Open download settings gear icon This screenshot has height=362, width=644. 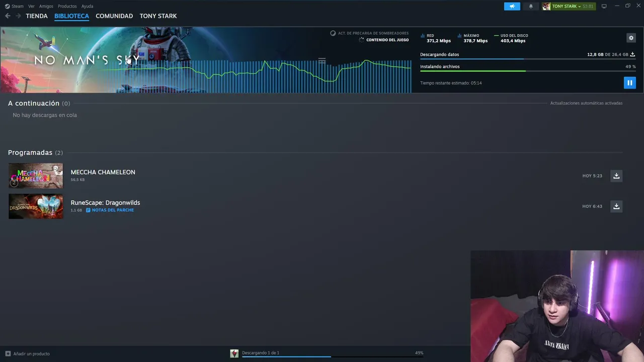[631, 38]
